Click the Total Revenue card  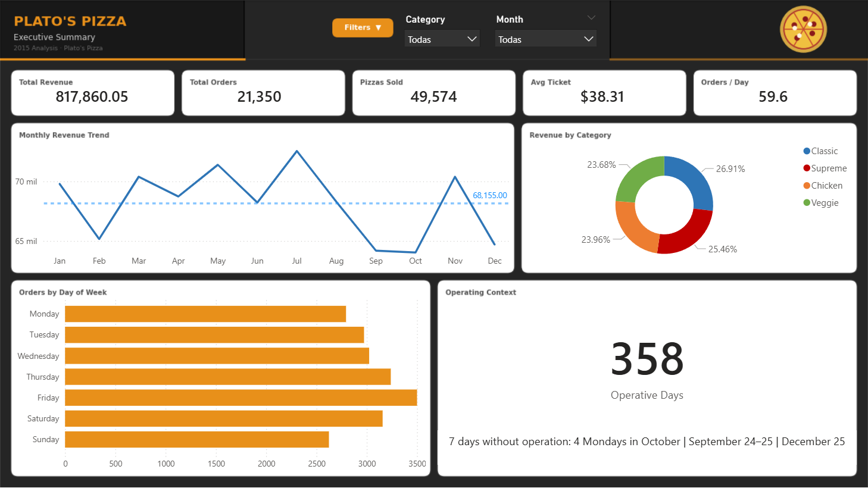[92, 93]
